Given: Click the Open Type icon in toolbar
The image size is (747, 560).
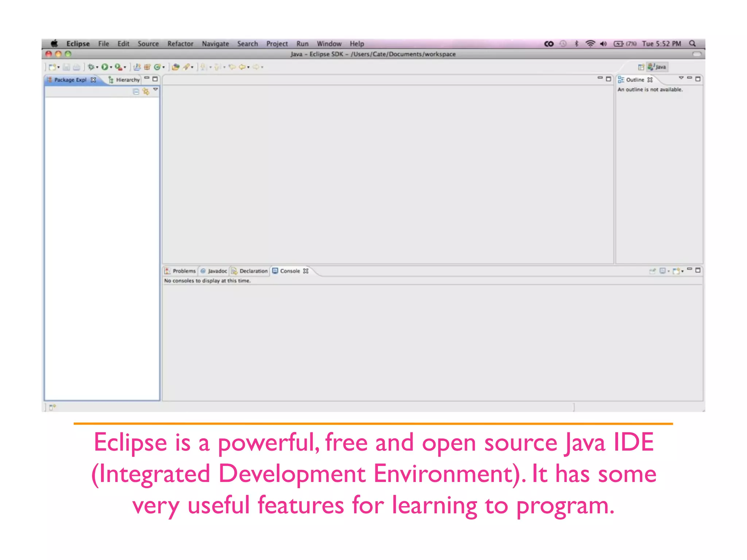Looking at the screenshot, I should pos(175,67).
